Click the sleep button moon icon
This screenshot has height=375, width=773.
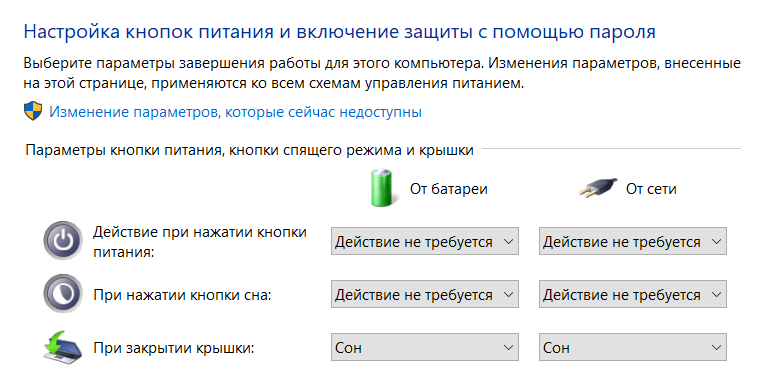(62, 294)
